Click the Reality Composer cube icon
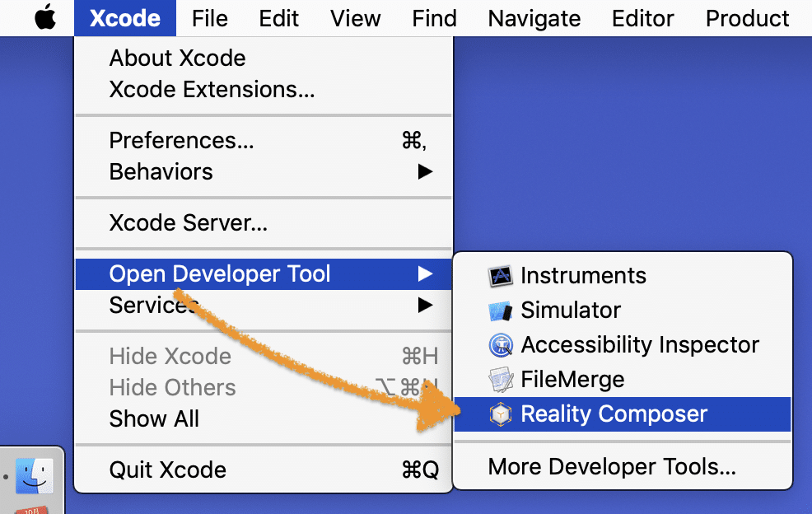 pyautogui.click(x=501, y=414)
